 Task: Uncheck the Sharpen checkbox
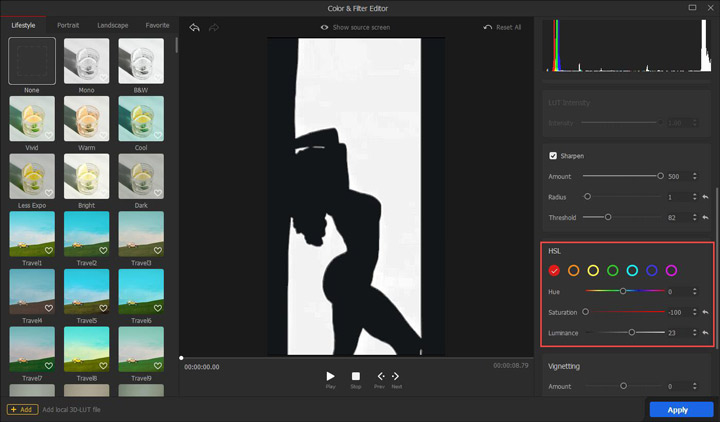(x=553, y=156)
